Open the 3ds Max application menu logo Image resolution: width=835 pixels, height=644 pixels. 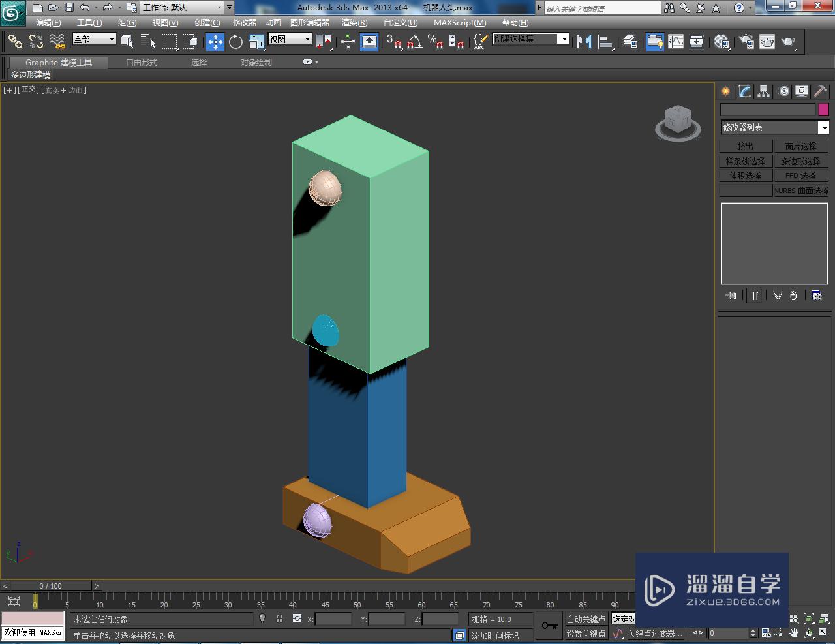click(12, 12)
